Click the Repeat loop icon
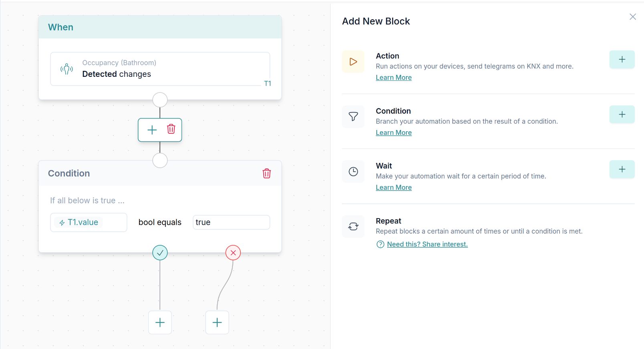The image size is (644, 349). [x=353, y=227]
